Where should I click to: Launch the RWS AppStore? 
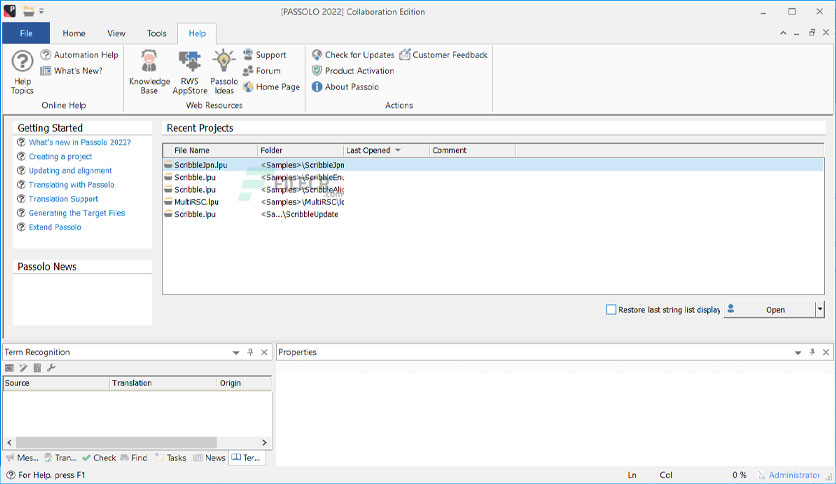pos(190,72)
